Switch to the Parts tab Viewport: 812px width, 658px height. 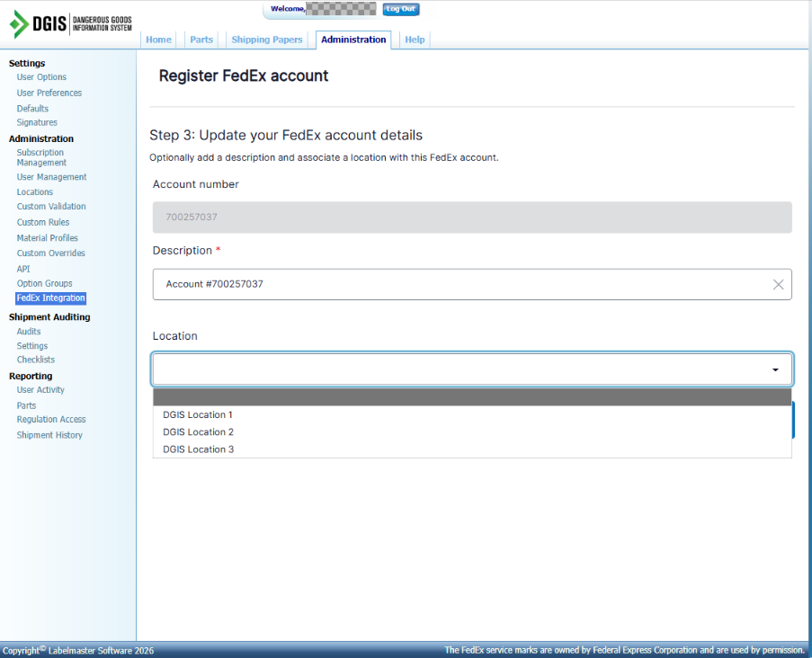click(x=201, y=40)
